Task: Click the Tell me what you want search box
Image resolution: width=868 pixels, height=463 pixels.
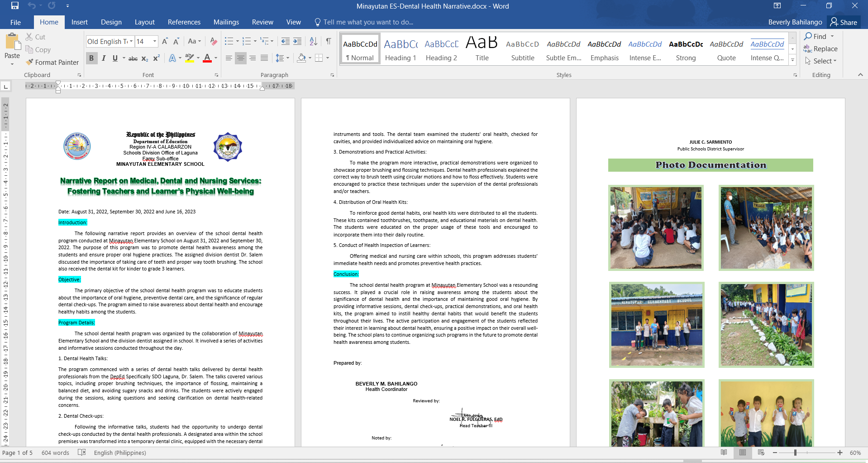Action: 364,22
